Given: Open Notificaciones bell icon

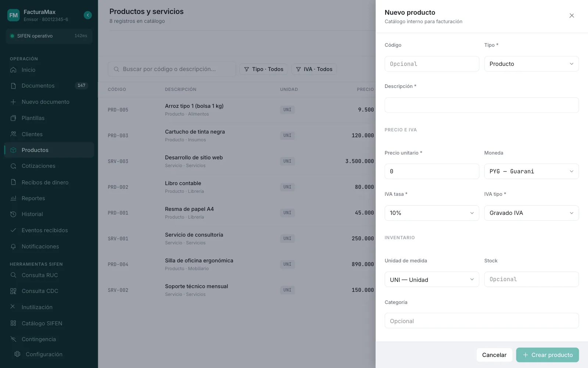Looking at the screenshot, I should coord(13,247).
